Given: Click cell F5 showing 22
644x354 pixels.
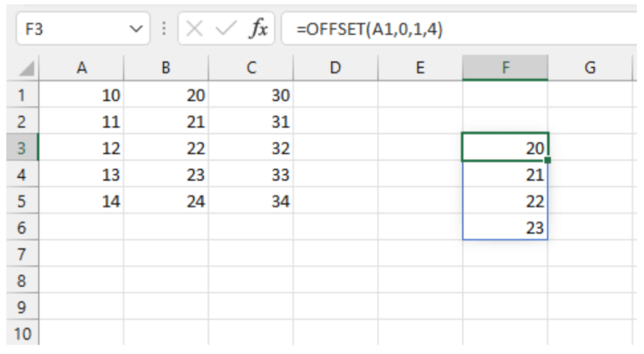Looking at the screenshot, I should 505,200.
